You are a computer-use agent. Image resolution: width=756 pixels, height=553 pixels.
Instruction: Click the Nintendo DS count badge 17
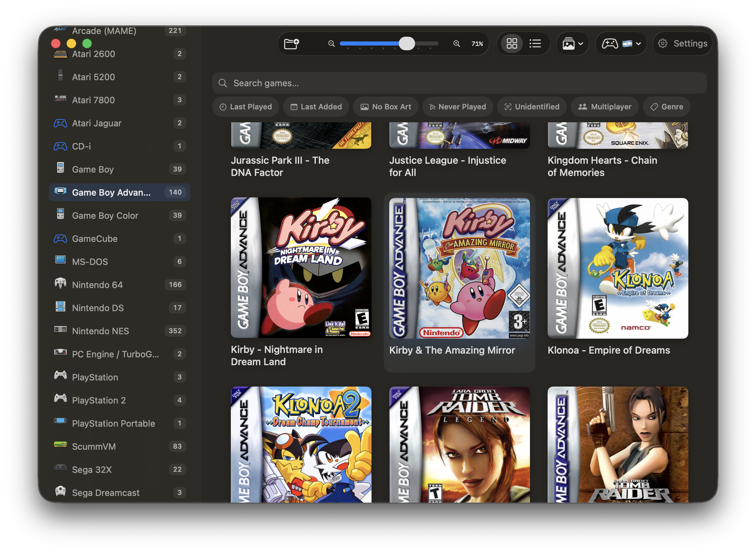coord(177,308)
